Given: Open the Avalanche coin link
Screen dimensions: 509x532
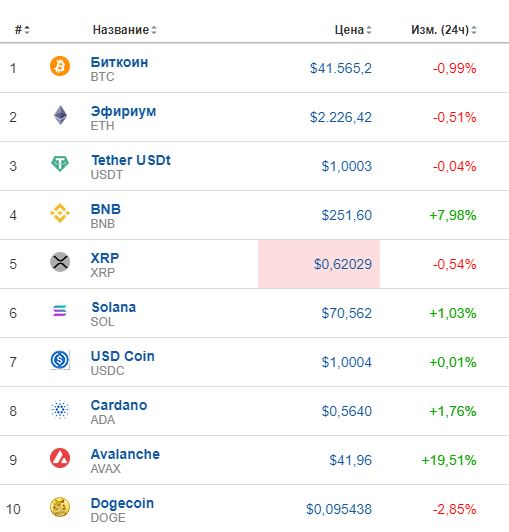Looking at the screenshot, I should click(125, 454).
